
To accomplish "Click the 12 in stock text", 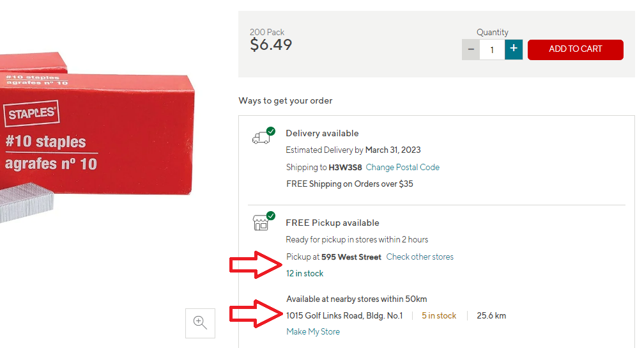I will point(305,273).
